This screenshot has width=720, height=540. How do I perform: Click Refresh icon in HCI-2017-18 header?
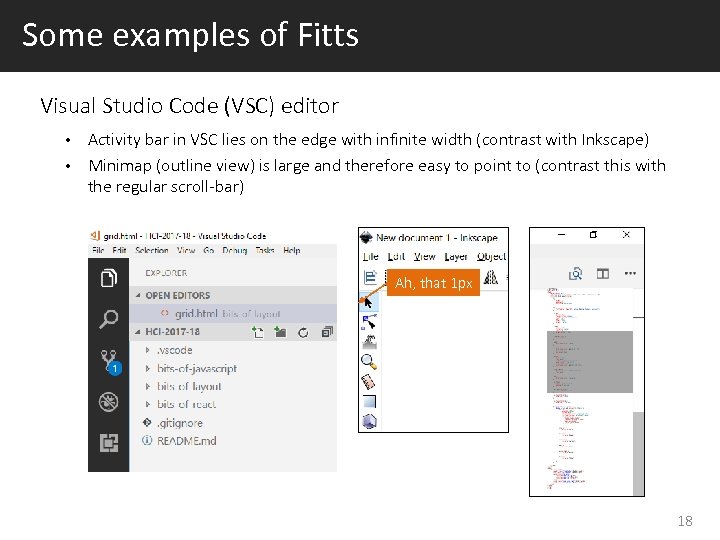pos(303,332)
